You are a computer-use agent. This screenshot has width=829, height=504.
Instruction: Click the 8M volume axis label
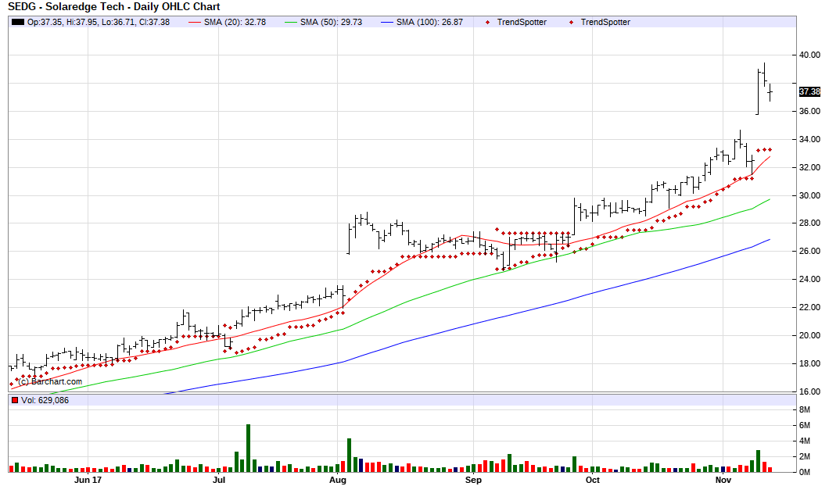(x=804, y=410)
